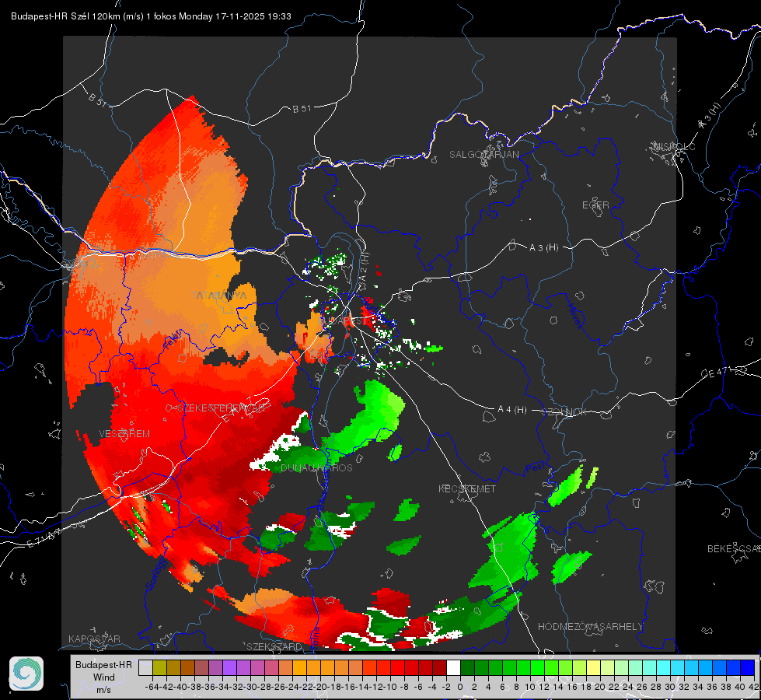Pick the deep blue last swatch in the legend
This screenshot has width=761, height=700.
pos(748,668)
